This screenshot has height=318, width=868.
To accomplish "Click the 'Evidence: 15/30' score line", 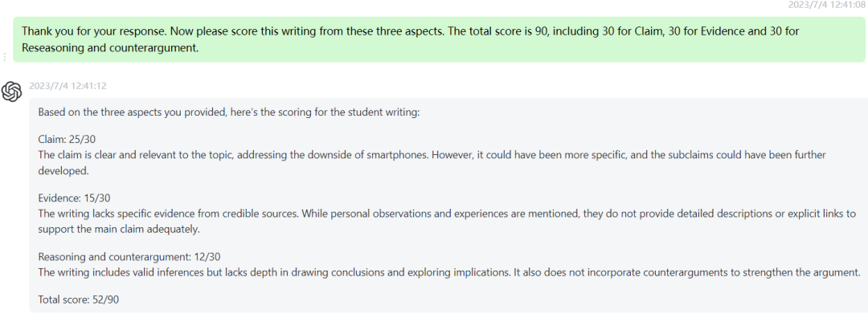I will tap(69, 198).
